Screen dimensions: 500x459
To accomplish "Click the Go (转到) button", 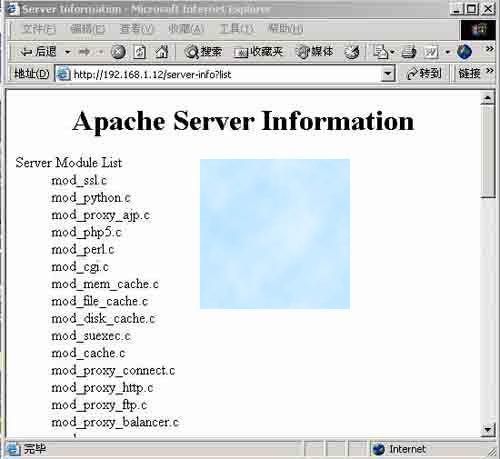I will point(424,74).
